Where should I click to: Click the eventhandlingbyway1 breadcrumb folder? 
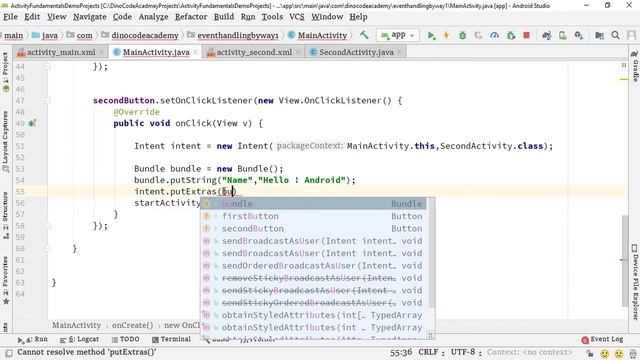click(x=233, y=35)
